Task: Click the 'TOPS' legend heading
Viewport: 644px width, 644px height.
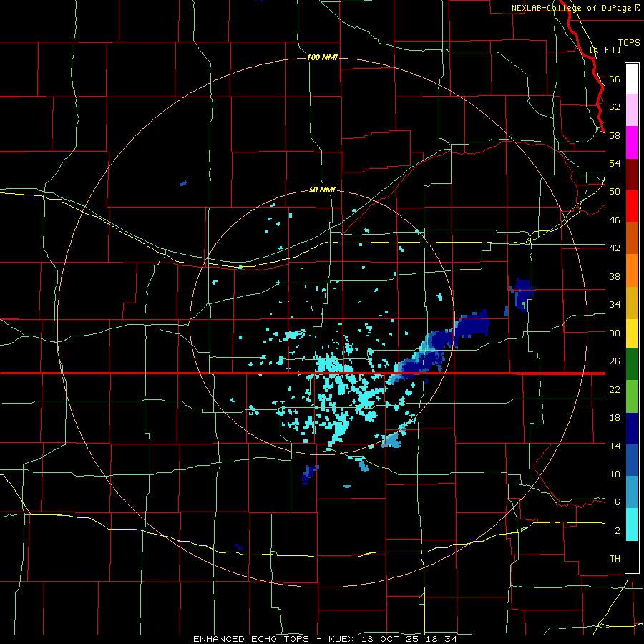Action: [x=629, y=42]
